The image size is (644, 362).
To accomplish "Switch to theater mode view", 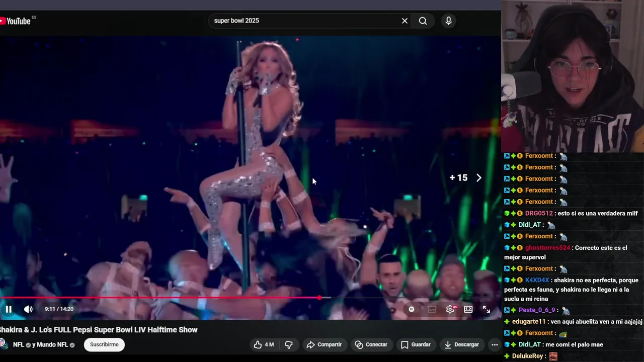I will (468, 309).
